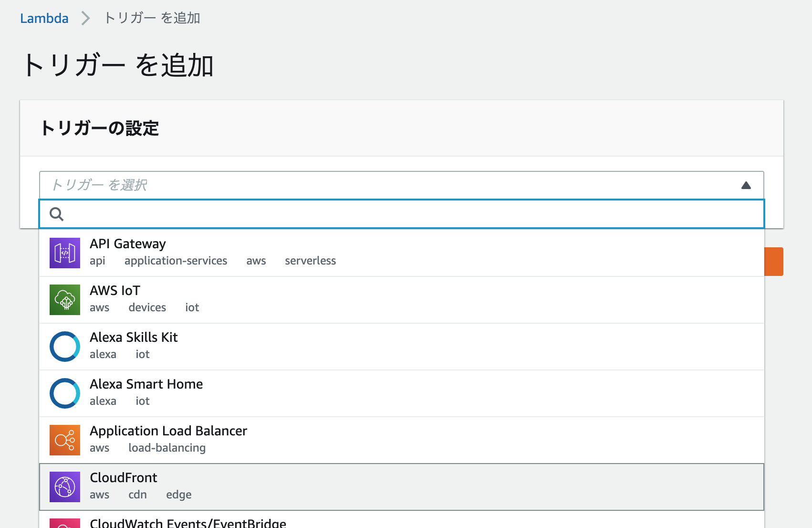Image resolution: width=812 pixels, height=528 pixels.
Task: Click the トリガーの設定 section heading
Action: click(100, 128)
